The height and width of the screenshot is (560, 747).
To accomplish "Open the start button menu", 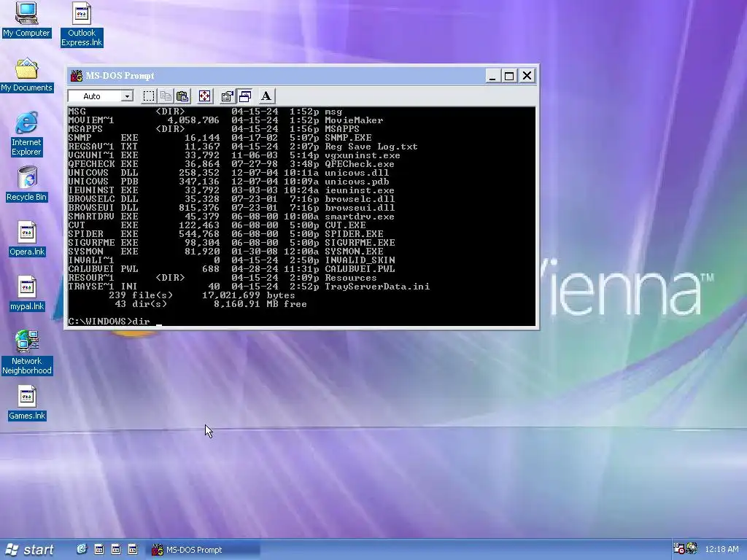I will point(29,550).
